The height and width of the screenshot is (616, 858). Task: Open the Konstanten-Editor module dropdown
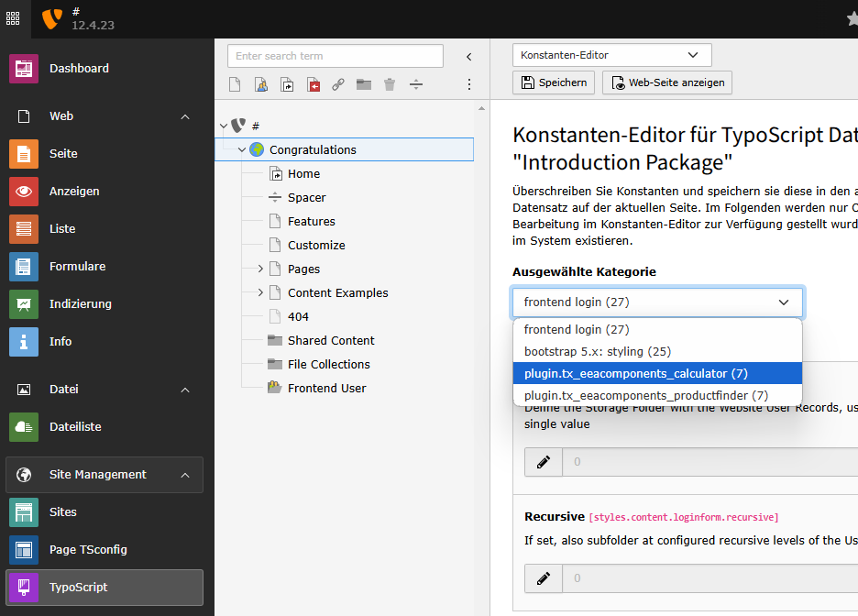(x=611, y=55)
